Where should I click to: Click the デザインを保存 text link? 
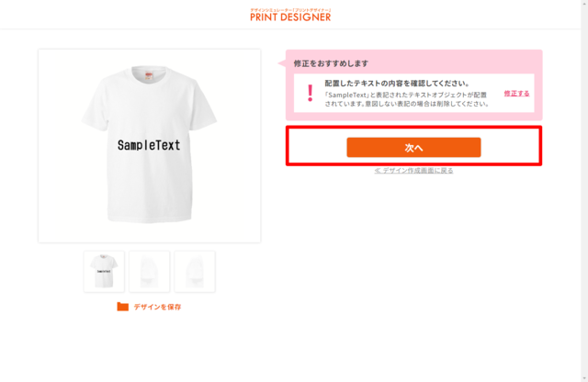click(157, 307)
